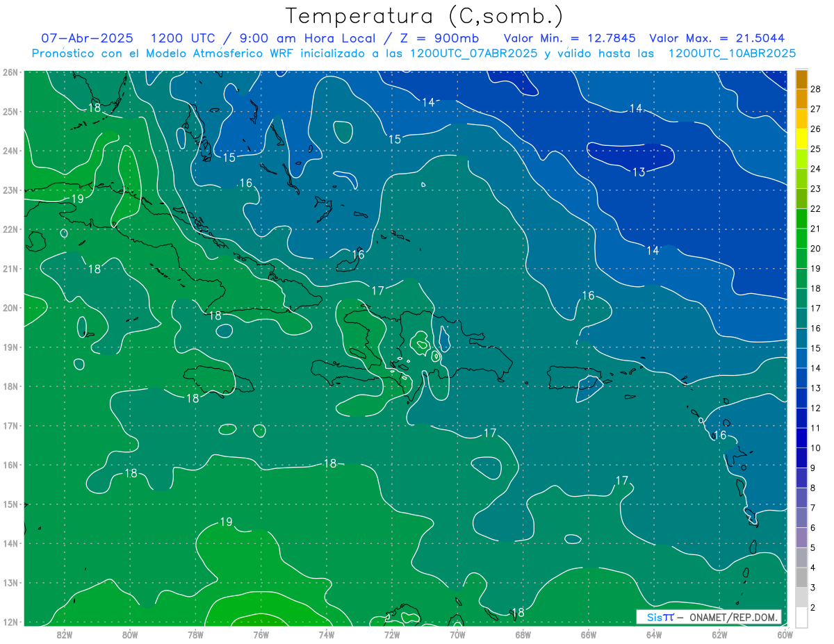Click the colorbar legend label "12"
The image size is (834, 644).
point(816,408)
